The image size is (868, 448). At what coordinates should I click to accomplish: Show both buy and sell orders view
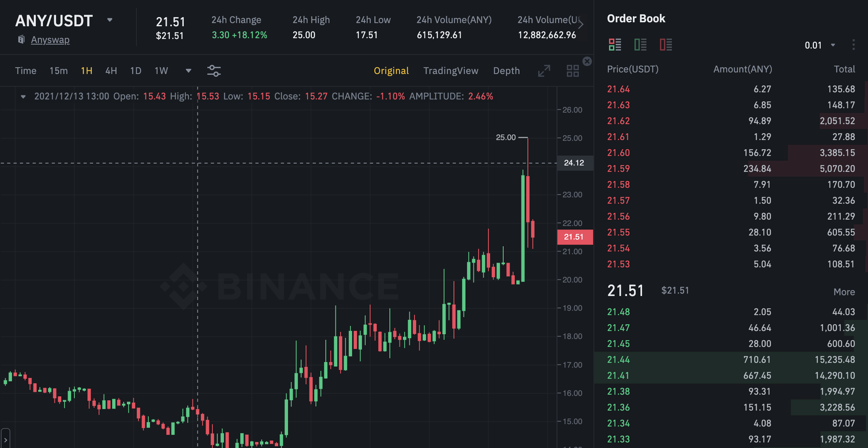tap(615, 45)
